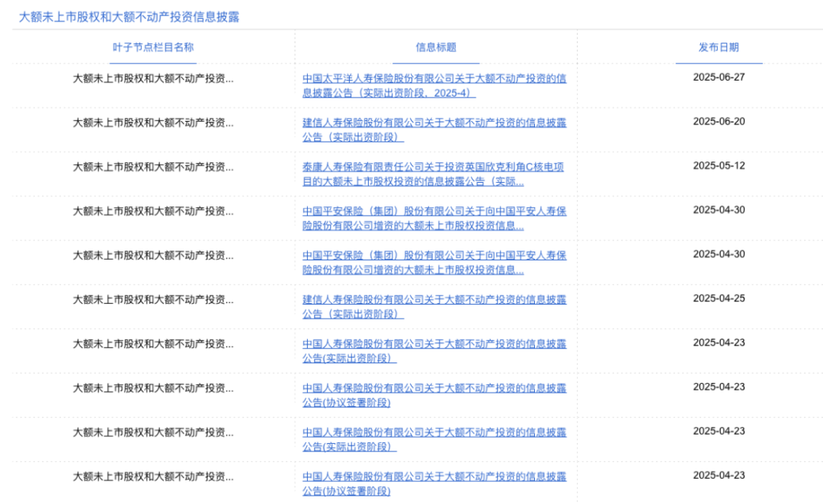
Task: Click the 信息标题 column header
Action: 436,47
